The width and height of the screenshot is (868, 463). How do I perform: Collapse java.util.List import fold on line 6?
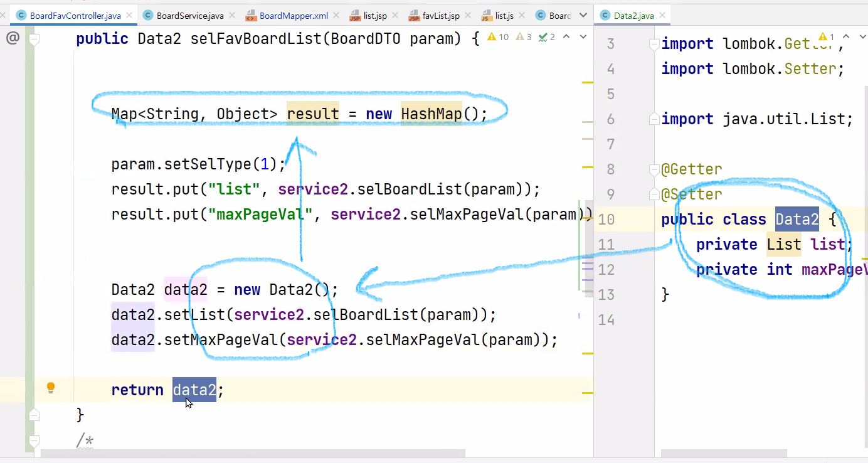coord(654,119)
